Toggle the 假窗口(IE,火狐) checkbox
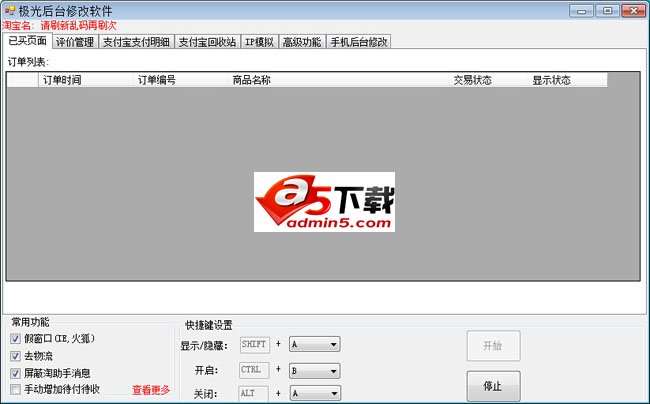 15,339
